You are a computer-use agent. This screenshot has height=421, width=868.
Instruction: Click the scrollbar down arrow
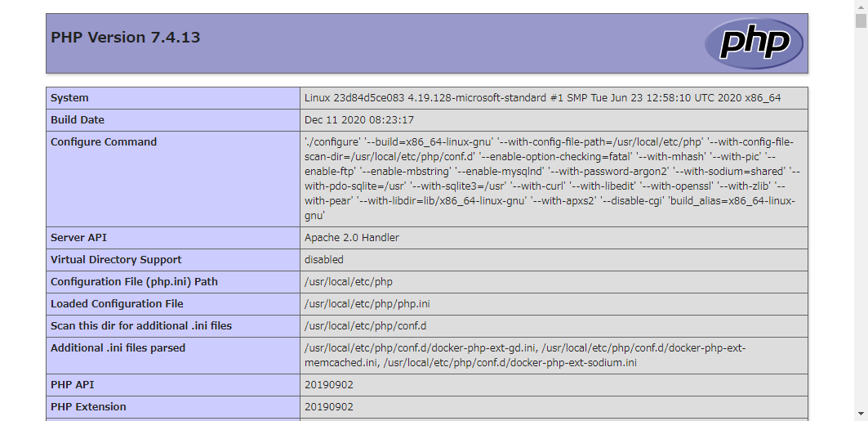click(x=861, y=414)
